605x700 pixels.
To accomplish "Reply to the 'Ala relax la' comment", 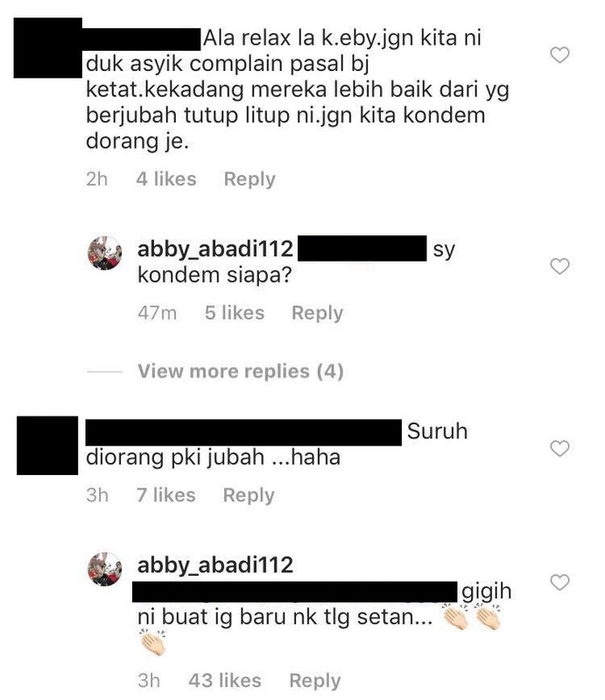I will click(250, 179).
